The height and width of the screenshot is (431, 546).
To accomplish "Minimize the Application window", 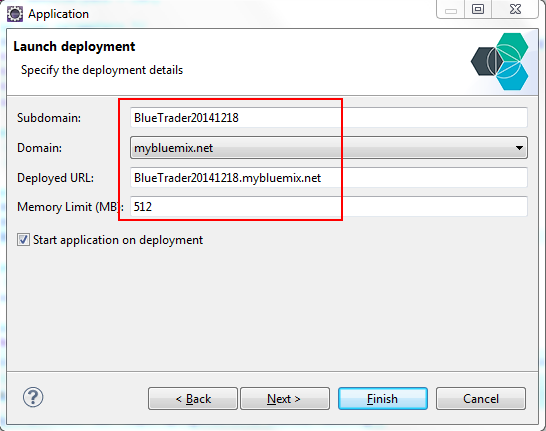I will pos(451,9).
